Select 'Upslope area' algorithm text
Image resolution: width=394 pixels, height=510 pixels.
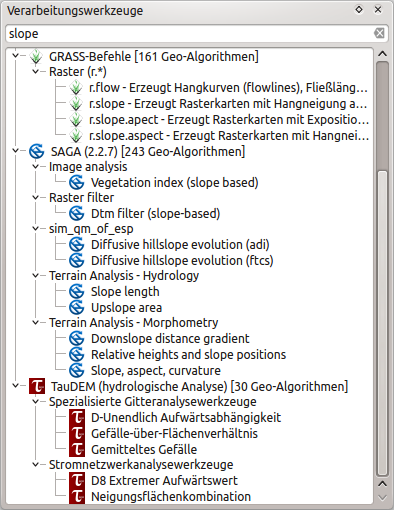(127, 307)
